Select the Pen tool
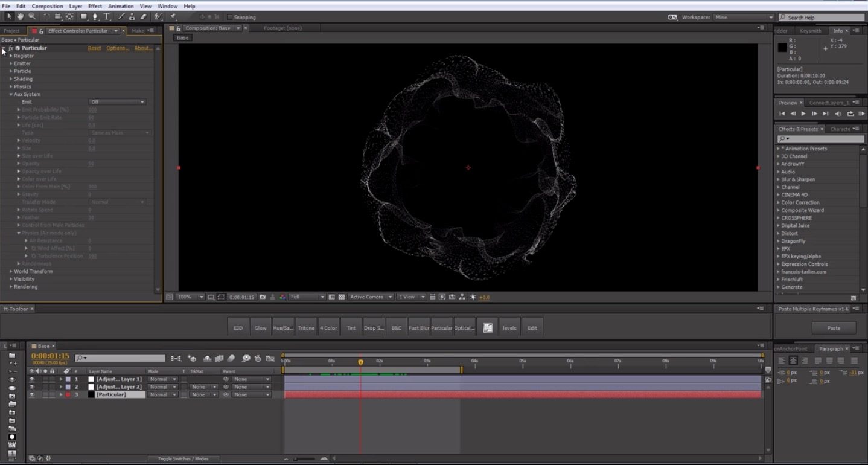 [95, 17]
